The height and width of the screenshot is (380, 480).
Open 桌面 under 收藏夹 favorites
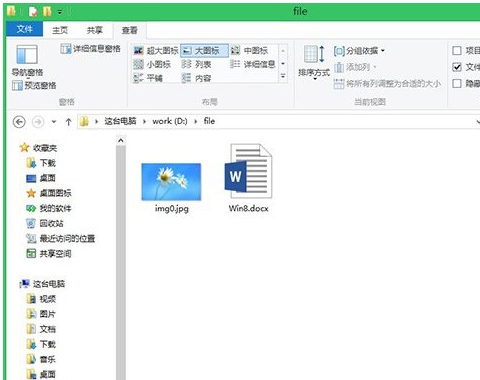pos(41,178)
